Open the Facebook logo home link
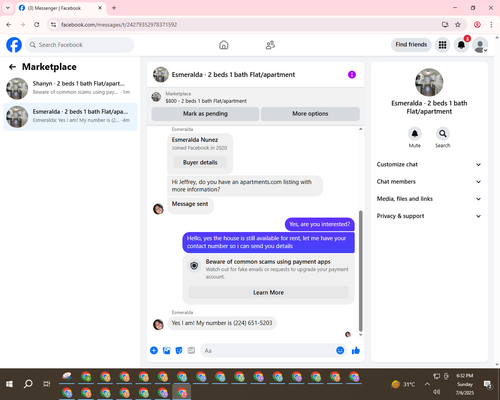 14,45
